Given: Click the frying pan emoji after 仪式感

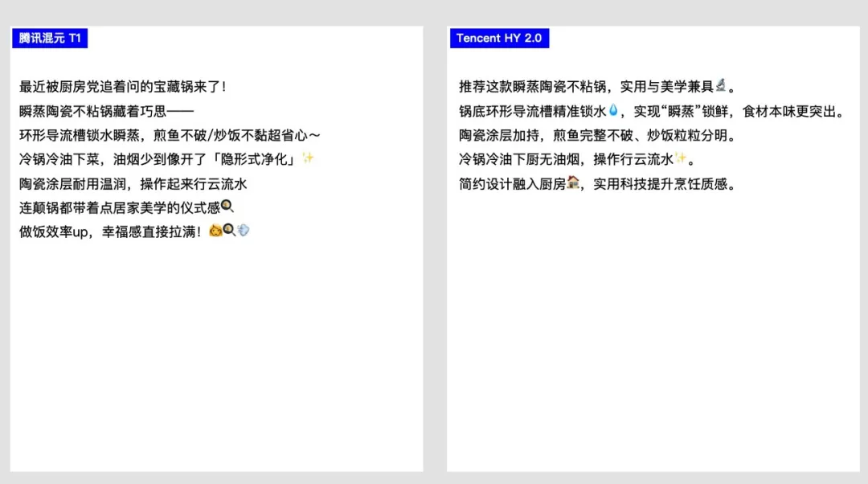Looking at the screenshot, I should pyautogui.click(x=227, y=207).
